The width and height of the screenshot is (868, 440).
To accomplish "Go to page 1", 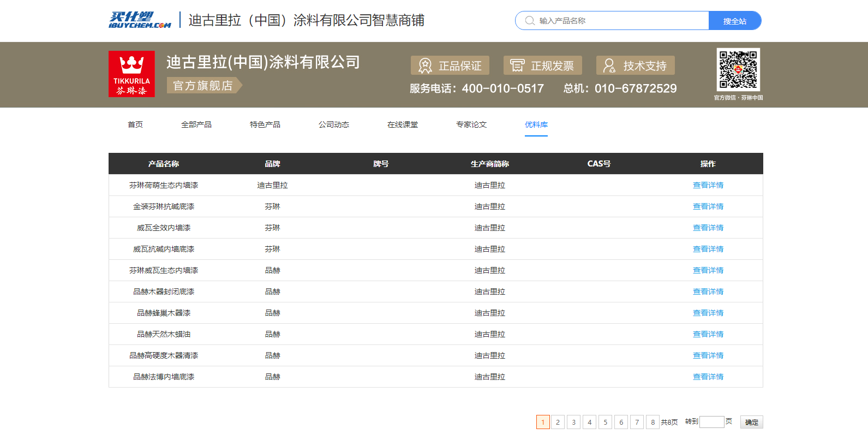I will [543, 422].
